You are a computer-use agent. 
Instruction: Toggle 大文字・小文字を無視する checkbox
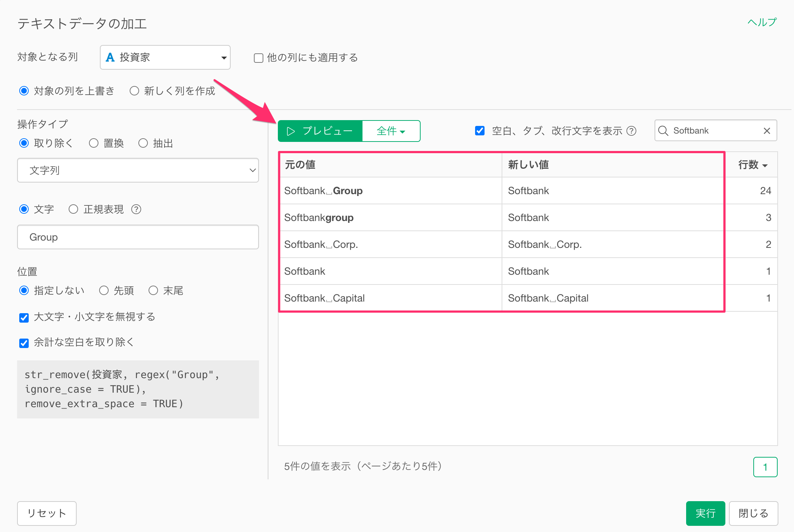pyautogui.click(x=24, y=318)
